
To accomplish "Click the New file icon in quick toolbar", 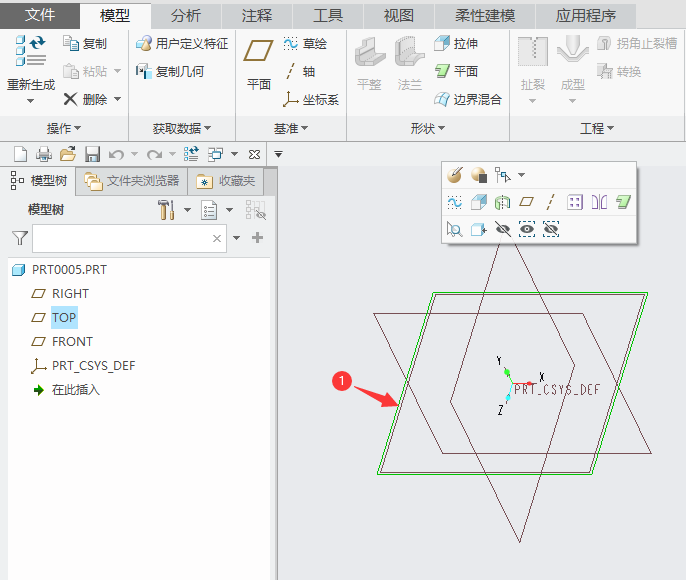I will tap(20, 154).
